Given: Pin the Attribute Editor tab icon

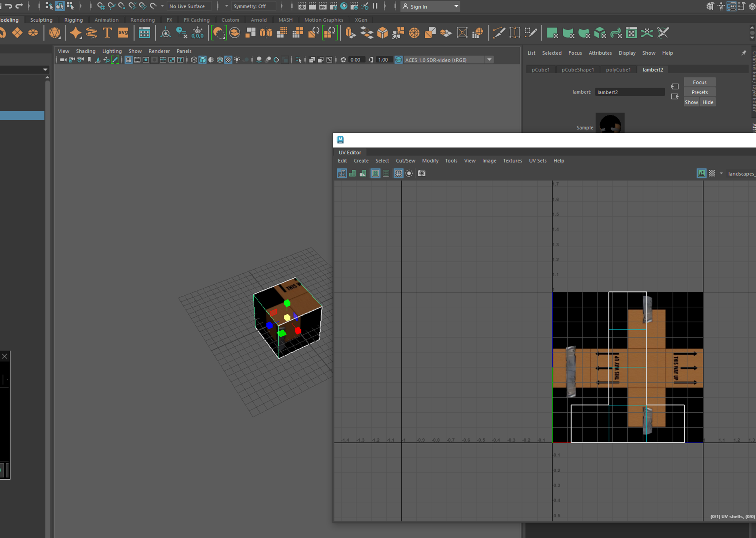Looking at the screenshot, I should pos(744,53).
